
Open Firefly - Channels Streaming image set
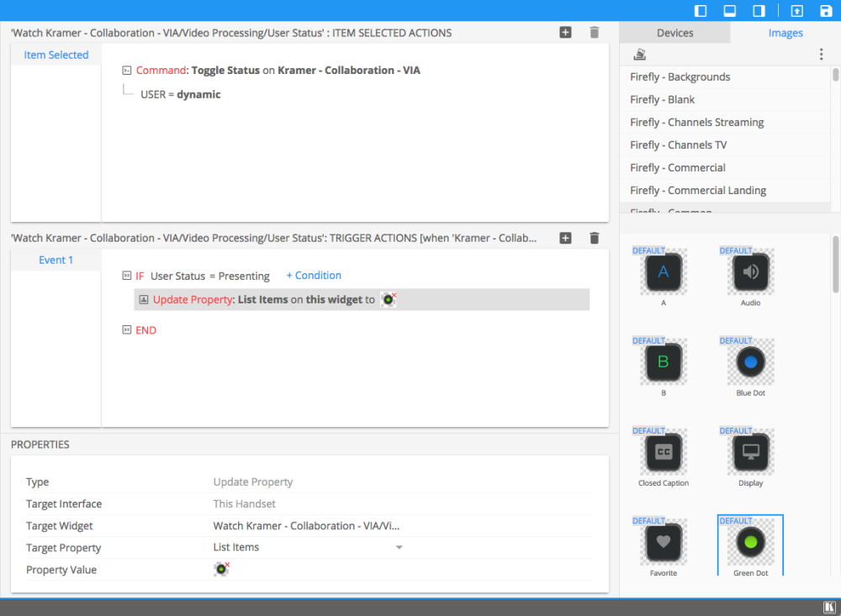tap(725, 122)
